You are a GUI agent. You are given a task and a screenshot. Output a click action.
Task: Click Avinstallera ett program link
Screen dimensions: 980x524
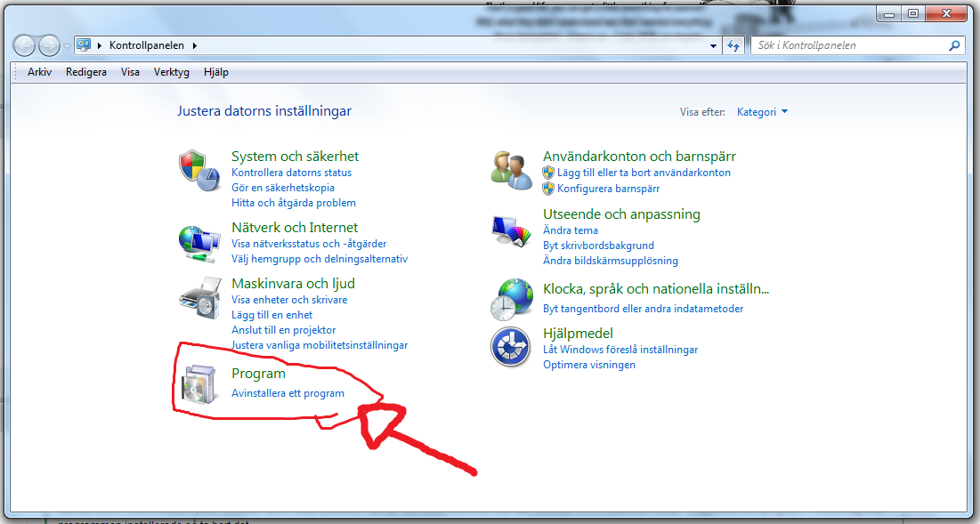point(288,394)
